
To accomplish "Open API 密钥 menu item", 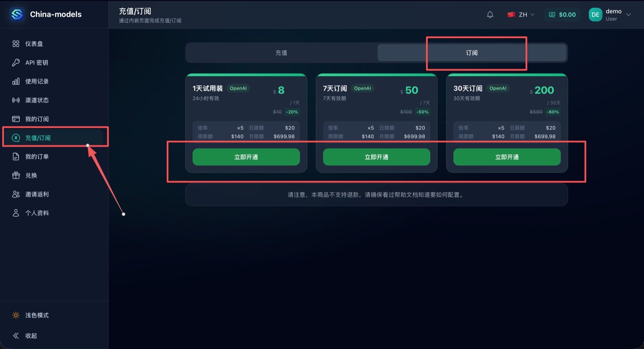I will [54, 62].
